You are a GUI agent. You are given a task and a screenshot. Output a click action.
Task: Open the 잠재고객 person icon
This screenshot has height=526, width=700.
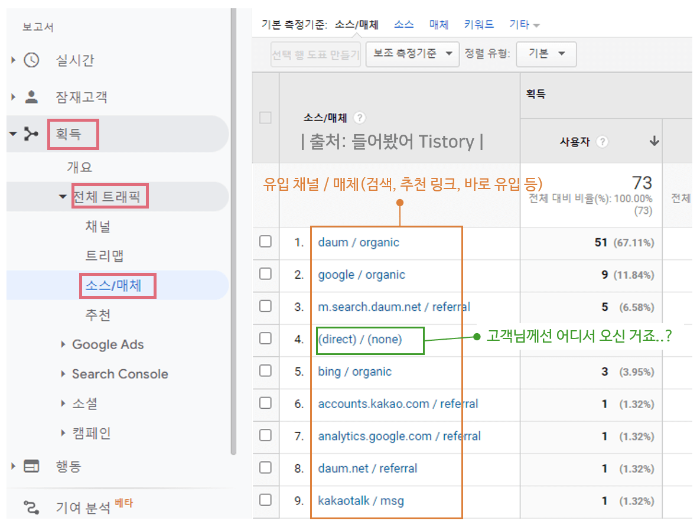[x=31, y=97]
